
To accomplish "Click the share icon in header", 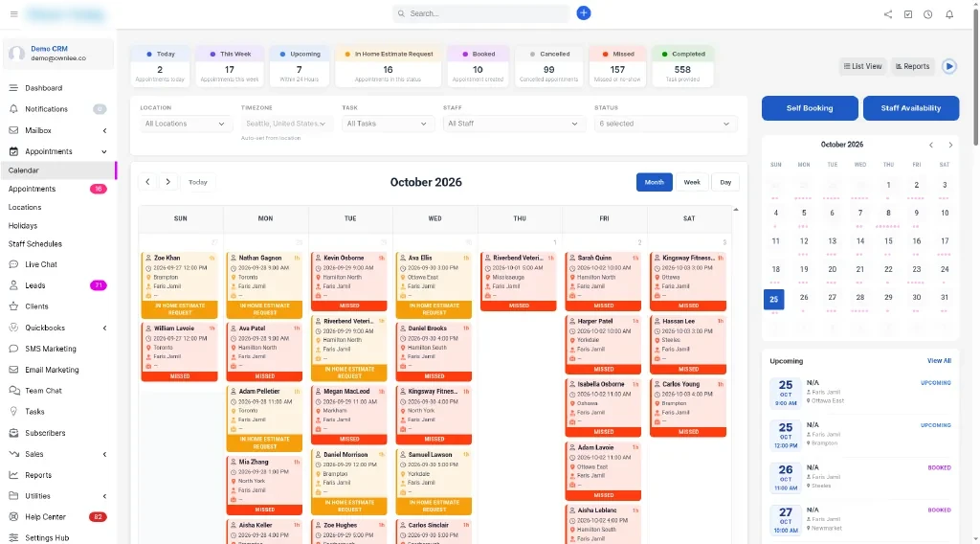I will (x=887, y=14).
